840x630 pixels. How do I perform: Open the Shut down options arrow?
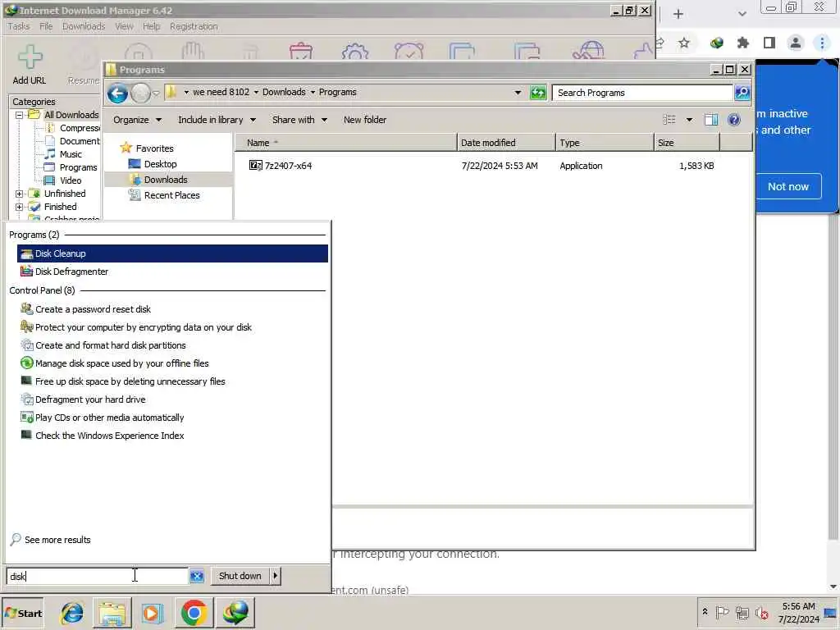coord(275,576)
